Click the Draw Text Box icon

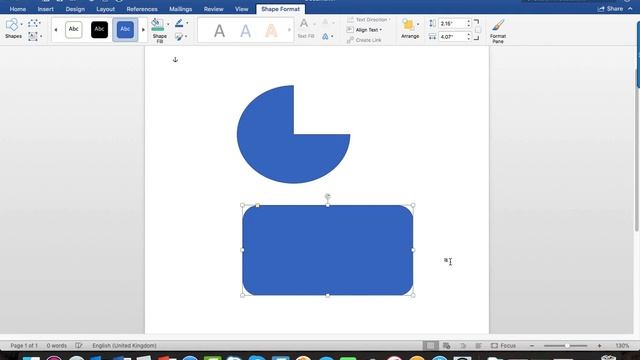tap(33, 36)
